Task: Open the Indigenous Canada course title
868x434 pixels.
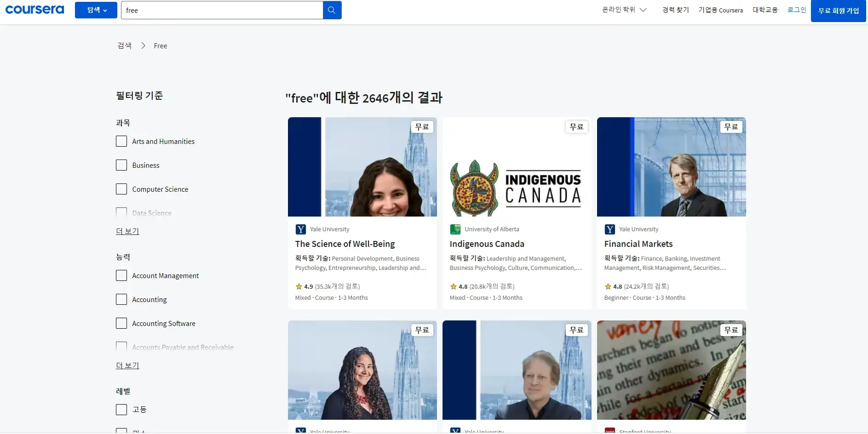Action: pyautogui.click(x=487, y=244)
